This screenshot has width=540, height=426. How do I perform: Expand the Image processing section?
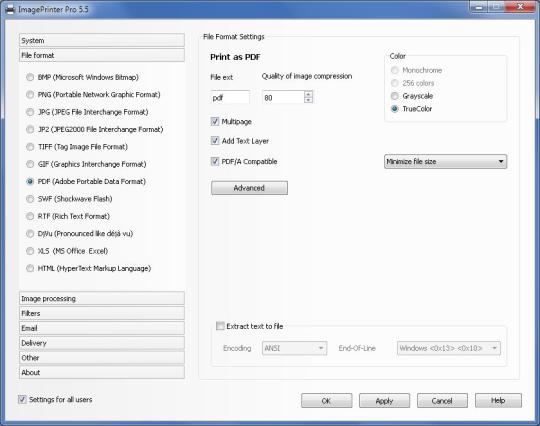tap(102, 299)
